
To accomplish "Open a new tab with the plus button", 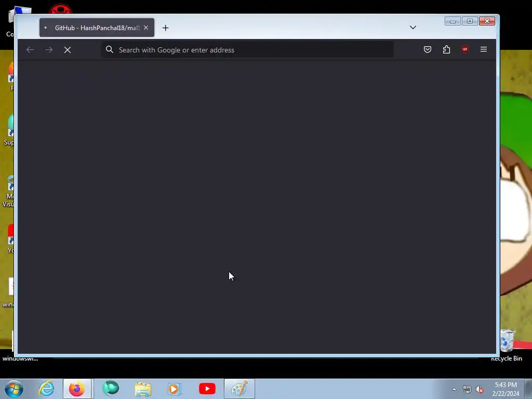I will pyautogui.click(x=165, y=28).
